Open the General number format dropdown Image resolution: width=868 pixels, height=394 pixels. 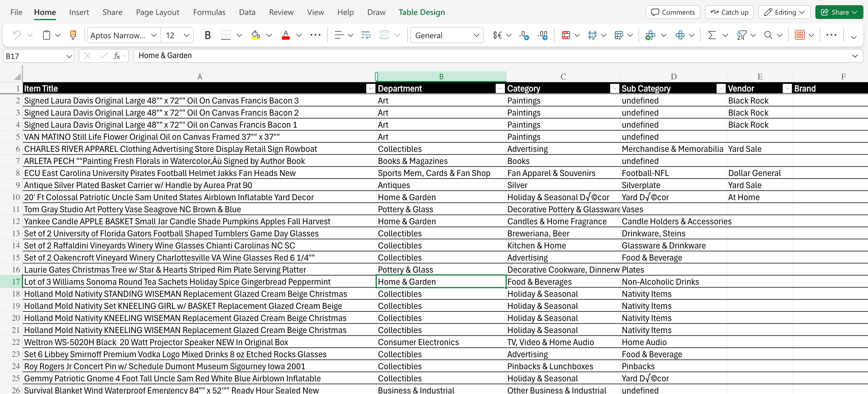tap(476, 35)
